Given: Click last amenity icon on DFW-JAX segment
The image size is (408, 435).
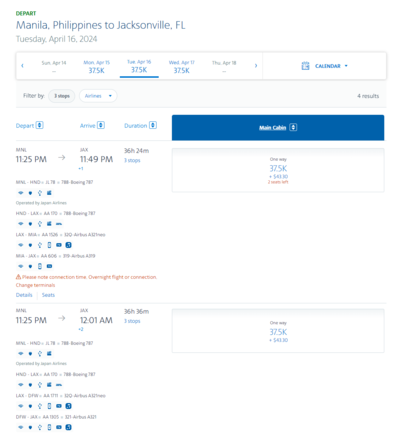Looking at the screenshot, I should click(68, 427).
